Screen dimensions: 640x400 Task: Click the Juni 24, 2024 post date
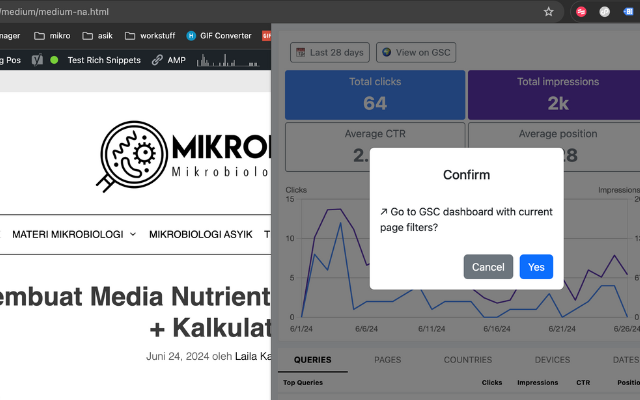178,356
